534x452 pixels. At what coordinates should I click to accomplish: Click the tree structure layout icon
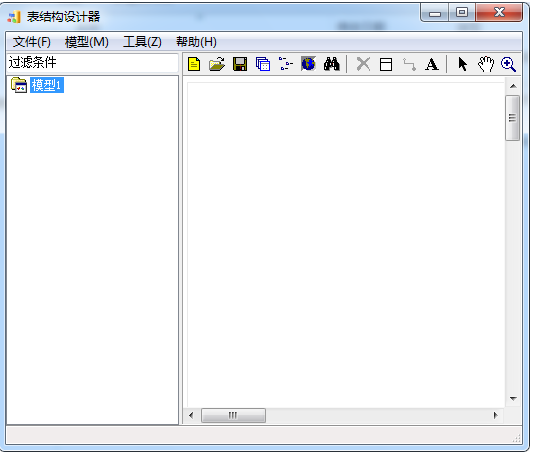click(x=286, y=64)
